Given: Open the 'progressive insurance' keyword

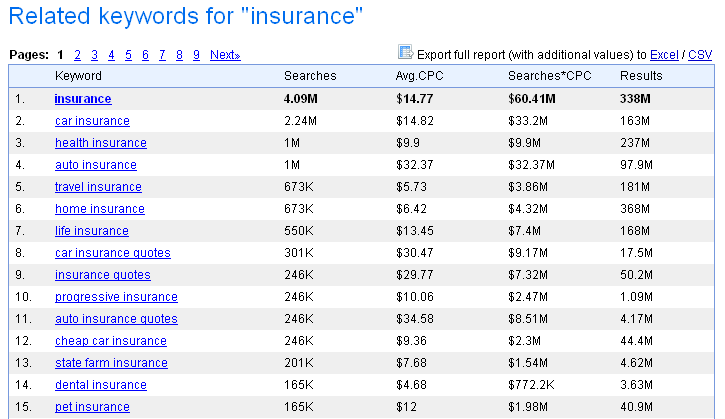Looking at the screenshot, I should pyautogui.click(x=116, y=297).
